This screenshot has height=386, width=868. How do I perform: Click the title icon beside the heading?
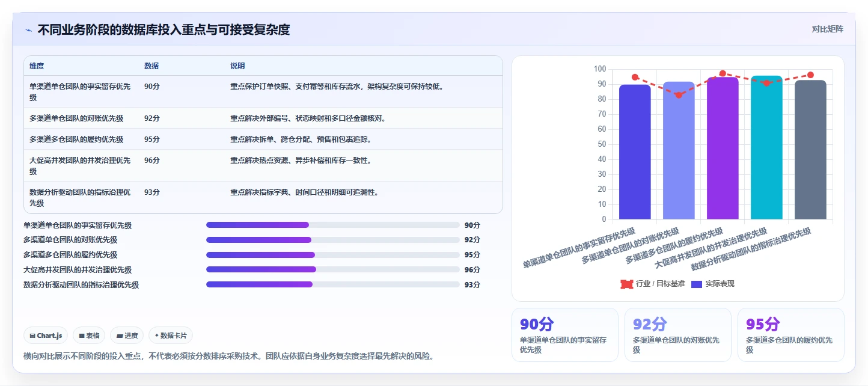click(29, 30)
